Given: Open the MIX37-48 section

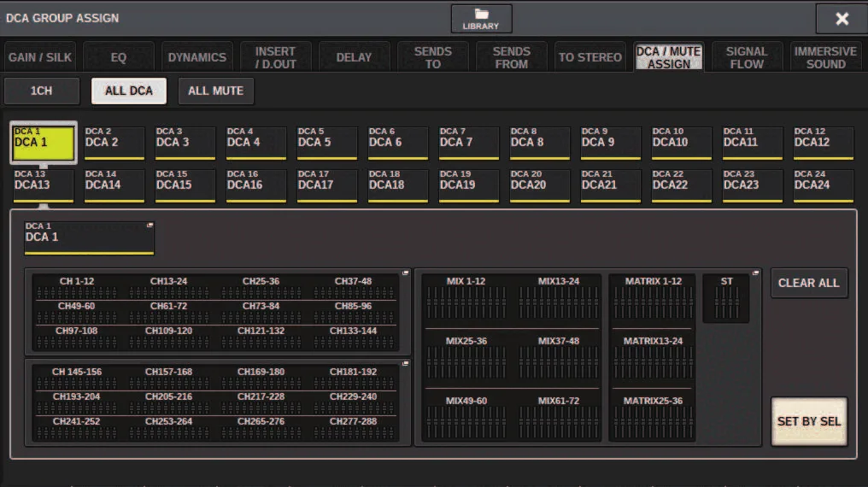Looking at the screenshot, I should click(x=559, y=357).
